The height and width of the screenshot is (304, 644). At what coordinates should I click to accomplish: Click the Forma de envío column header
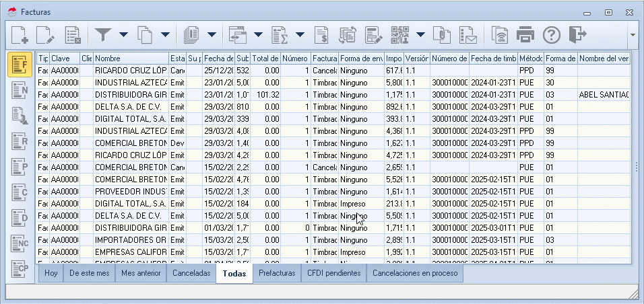click(361, 59)
